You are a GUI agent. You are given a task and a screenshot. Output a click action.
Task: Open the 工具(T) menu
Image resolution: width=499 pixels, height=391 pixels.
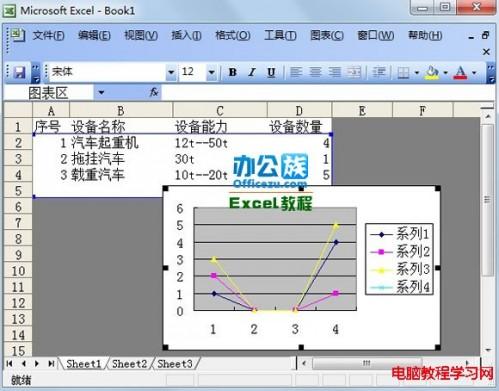pyautogui.click(x=280, y=35)
